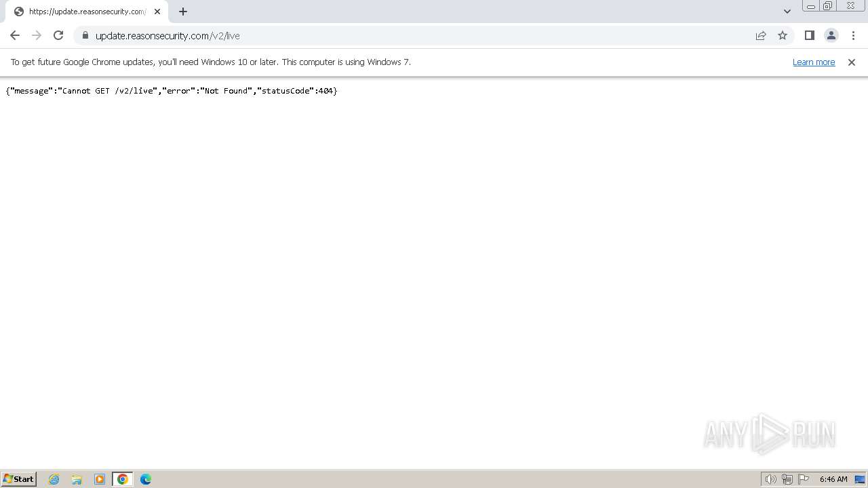The width and height of the screenshot is (868, 488).
Task: Minimize the Chrome window
Action: click(x=811, y=6)
